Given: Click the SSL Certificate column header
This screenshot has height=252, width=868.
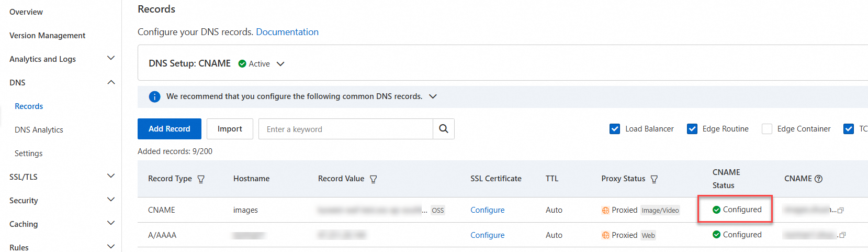Looking at the screenshot, I should (x=496, y=179).
